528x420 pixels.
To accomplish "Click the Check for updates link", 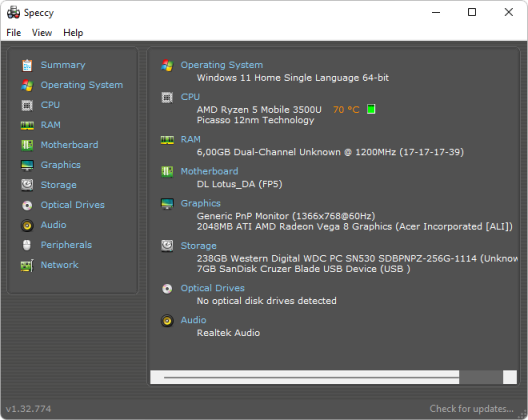I will [x=471, y=409].
